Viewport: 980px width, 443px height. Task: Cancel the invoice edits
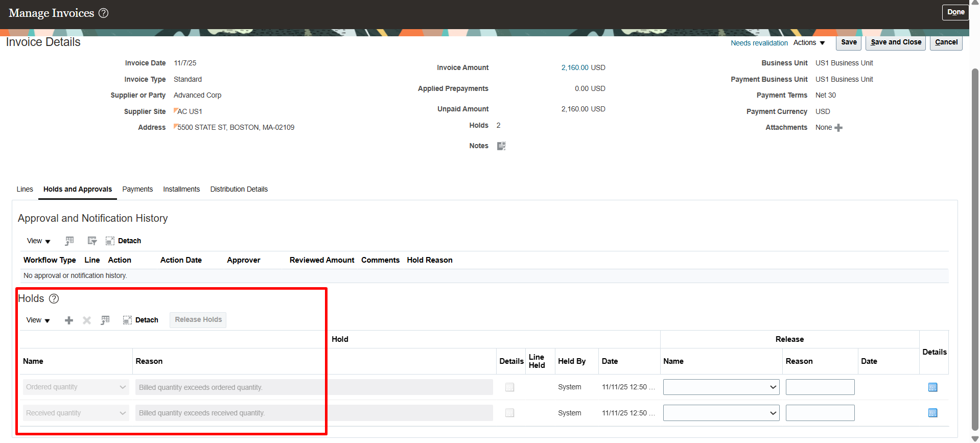coord(946,42)
